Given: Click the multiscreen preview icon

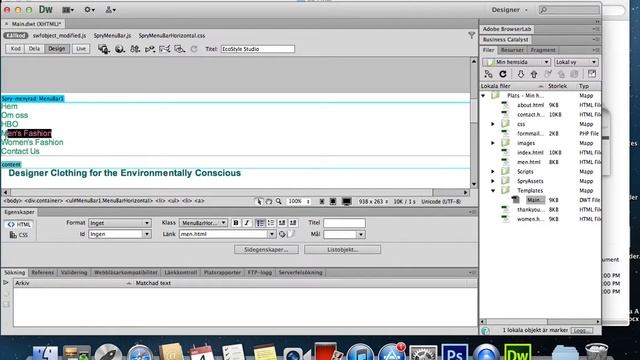Looking at the screenshot, I should (x=104, y=49).
